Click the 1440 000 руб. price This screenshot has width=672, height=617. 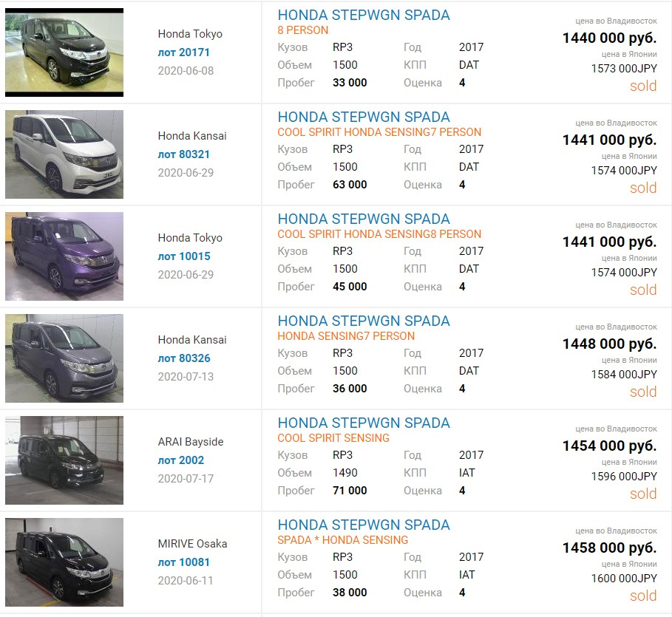(609, 38)
